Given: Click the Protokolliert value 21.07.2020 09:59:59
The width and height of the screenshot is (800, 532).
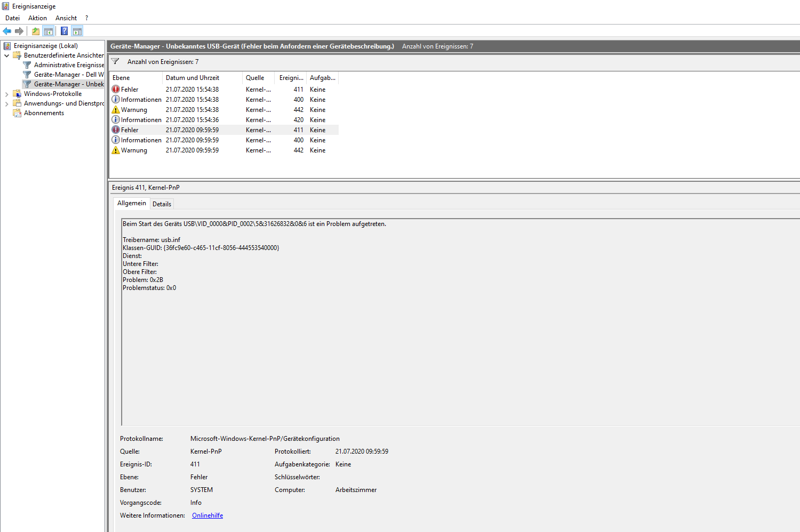Looking at the screenshot, I should [x=362, y=452].
